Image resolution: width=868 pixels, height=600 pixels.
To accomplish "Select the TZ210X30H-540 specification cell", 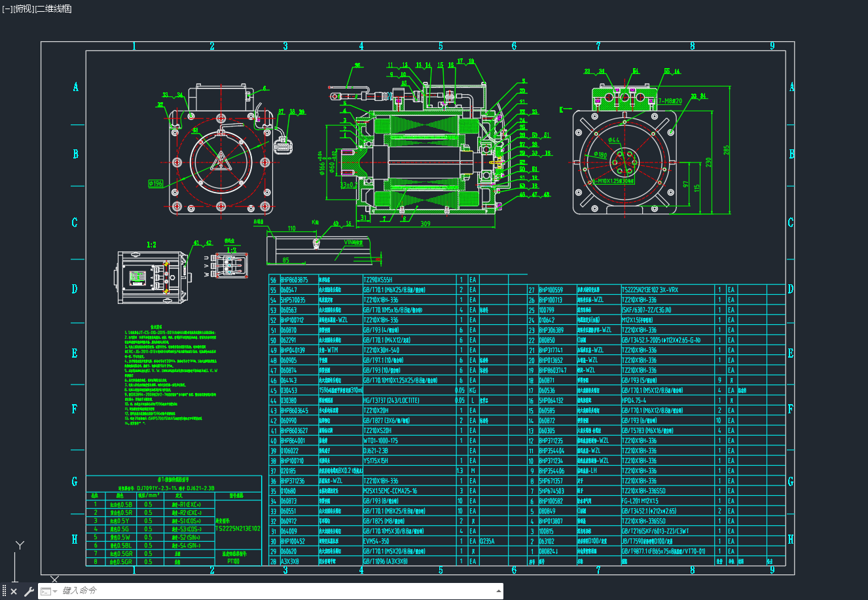I will [x=381, y=350].
